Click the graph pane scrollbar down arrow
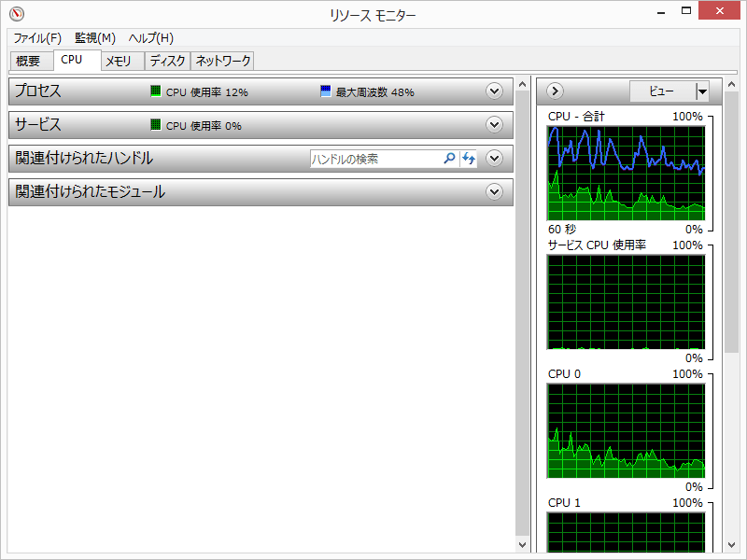Screen dimensions: 747x560 point(732,544)
